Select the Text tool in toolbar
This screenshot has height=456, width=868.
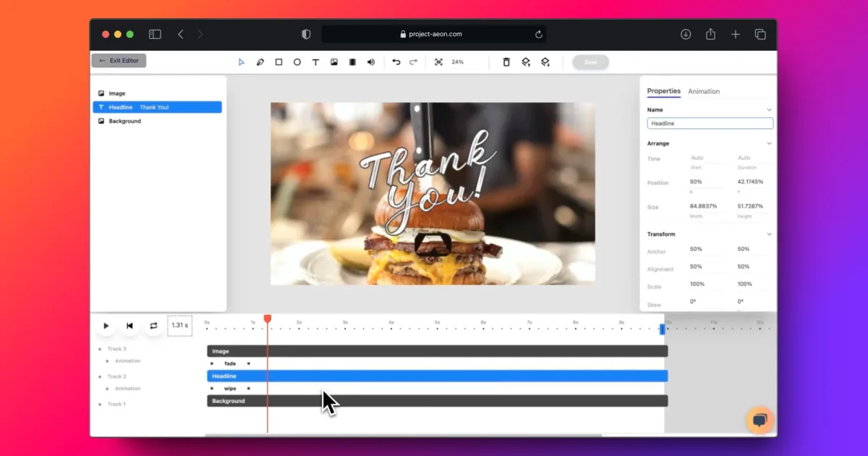315,62
